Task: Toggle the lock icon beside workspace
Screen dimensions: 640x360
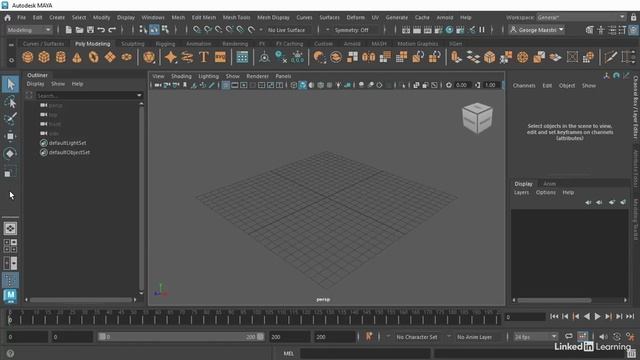Action: point(633,18)
